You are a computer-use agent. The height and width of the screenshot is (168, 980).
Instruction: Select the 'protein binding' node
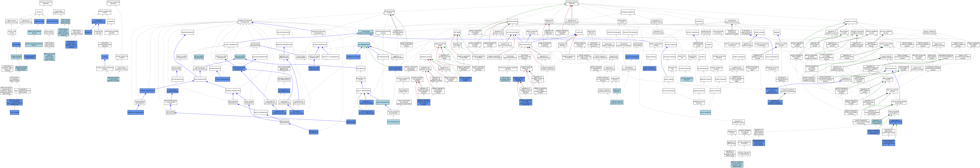tap(39, 21)
